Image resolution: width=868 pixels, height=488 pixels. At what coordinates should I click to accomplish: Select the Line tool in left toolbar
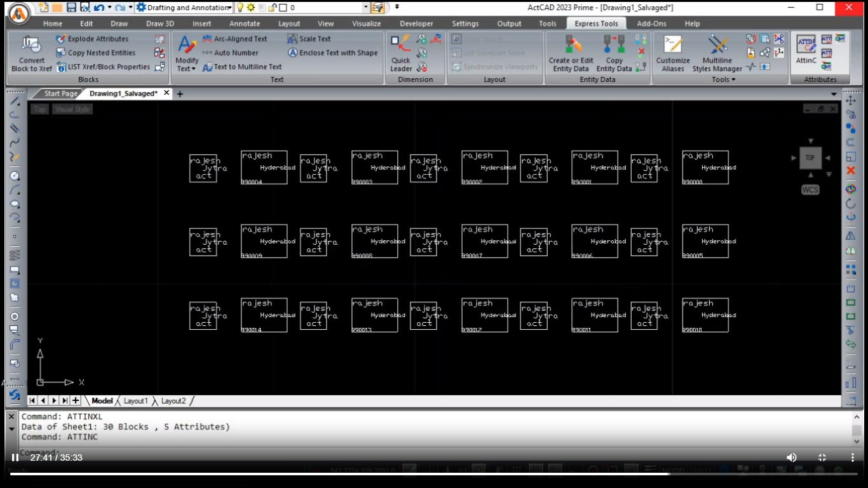(15, 101)
